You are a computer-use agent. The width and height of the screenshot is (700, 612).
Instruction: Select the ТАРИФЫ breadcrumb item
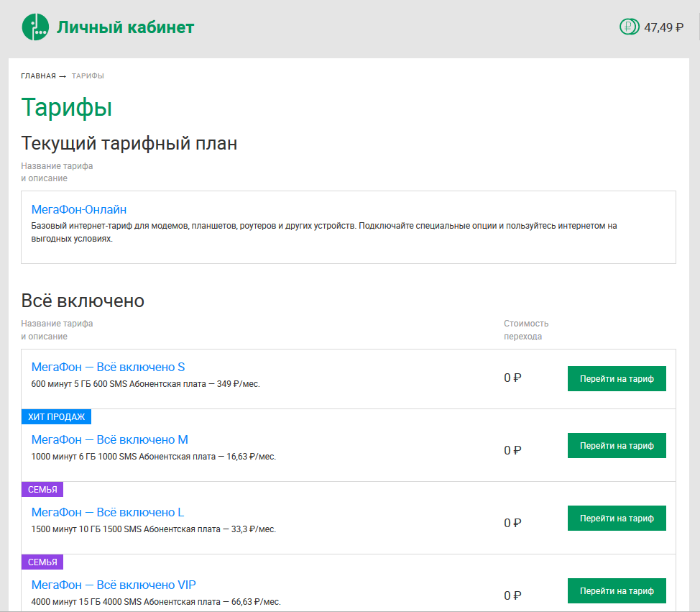88,76
